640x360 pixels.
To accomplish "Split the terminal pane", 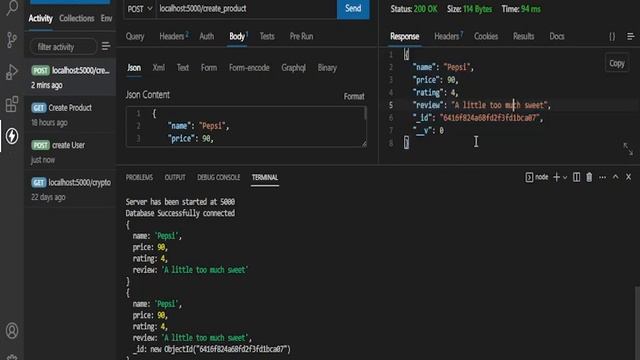I will [x=576, y=177].
